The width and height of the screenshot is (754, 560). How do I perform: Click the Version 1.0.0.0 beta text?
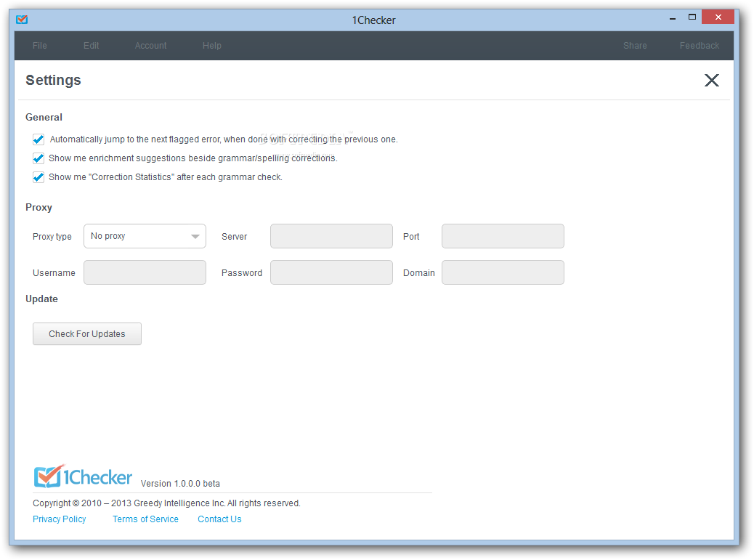click(x=180, y=484)
